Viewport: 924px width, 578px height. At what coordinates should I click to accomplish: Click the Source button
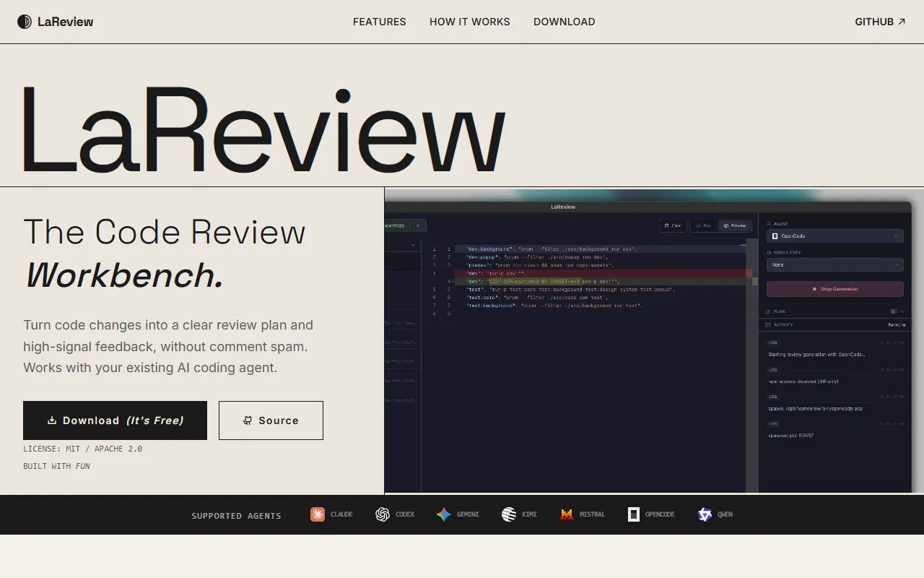[271, 420]
